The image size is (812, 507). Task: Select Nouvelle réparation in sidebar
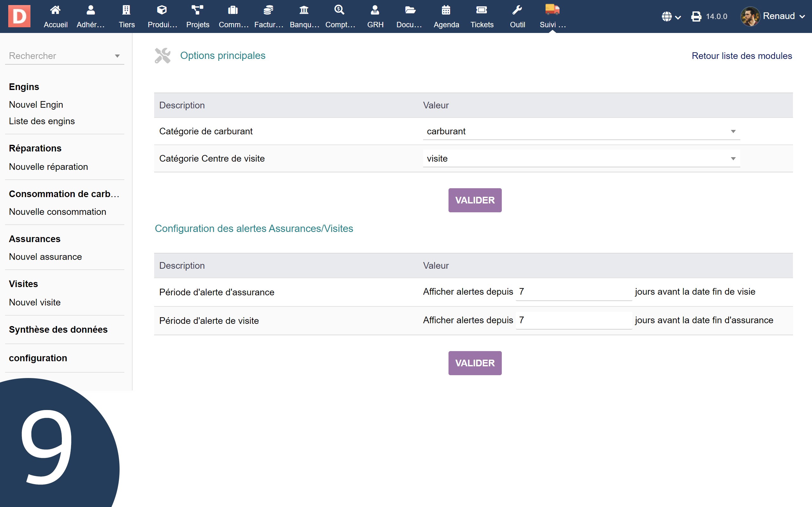point(48,167)
